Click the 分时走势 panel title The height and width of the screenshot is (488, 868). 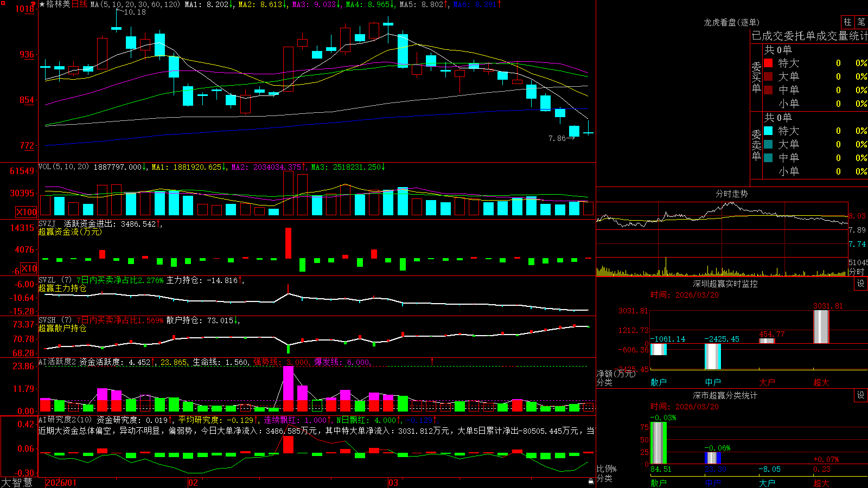coord(732,194)
